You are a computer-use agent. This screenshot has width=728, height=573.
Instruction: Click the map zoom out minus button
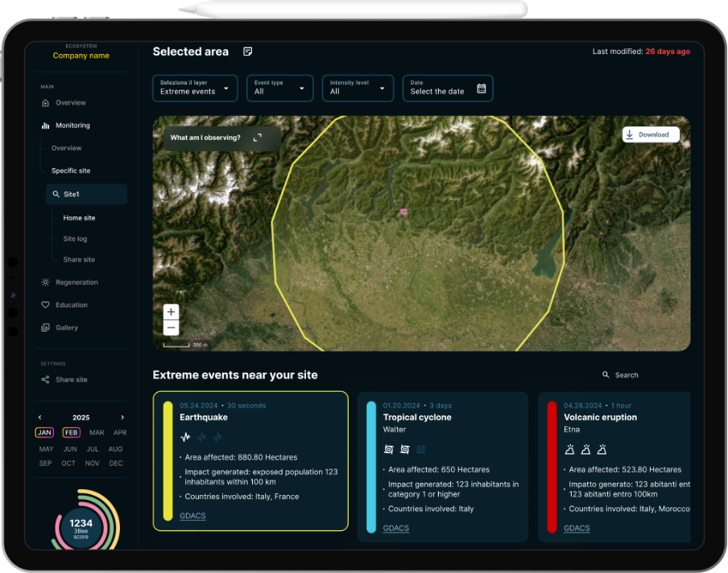171,328
